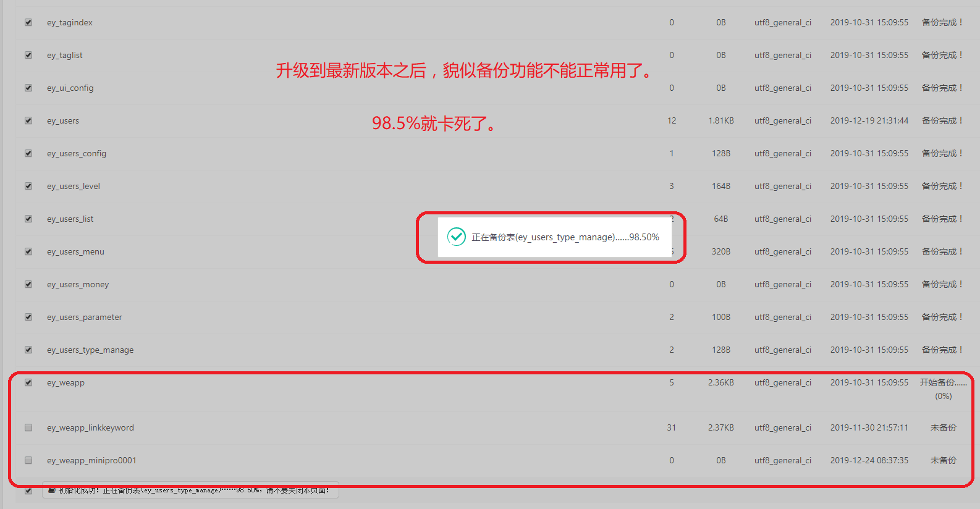Deselect the ey_users_list checkbox

coord(28,219)
